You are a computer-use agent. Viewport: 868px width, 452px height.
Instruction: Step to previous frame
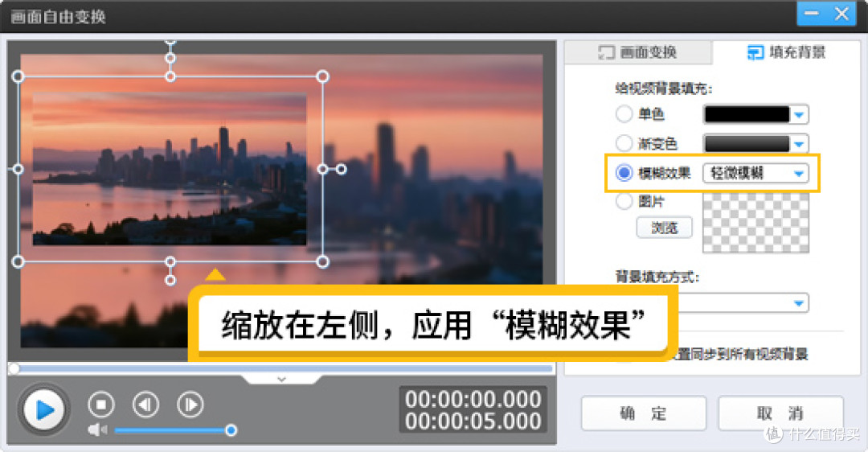coord(145,405)
